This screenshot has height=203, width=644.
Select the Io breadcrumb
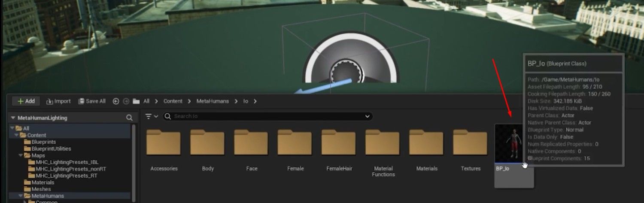click(246, 101)
